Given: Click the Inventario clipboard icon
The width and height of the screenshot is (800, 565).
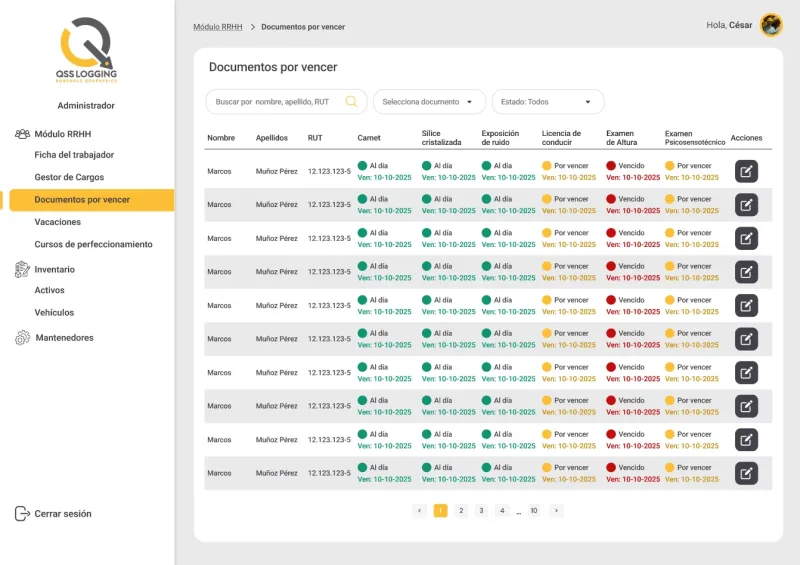Looking at the screenshot, I should [x=22, y=269].
